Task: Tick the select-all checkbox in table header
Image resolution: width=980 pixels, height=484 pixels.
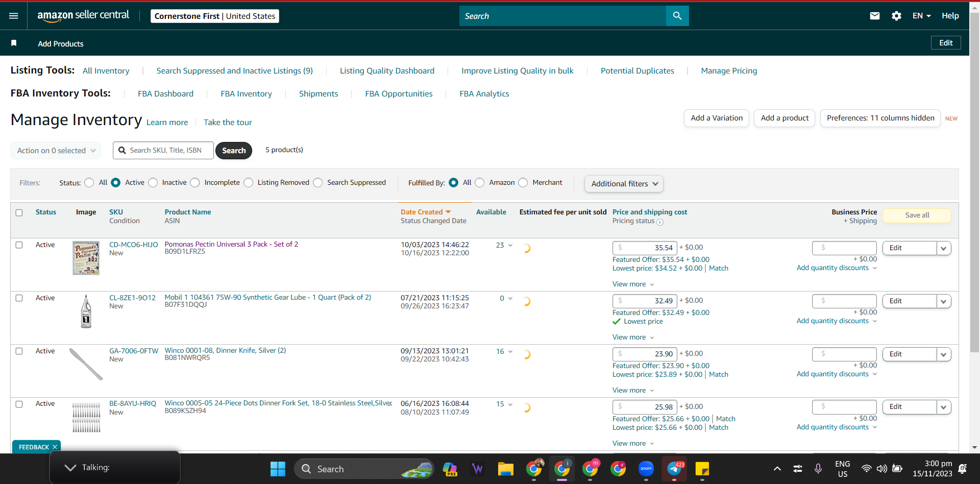Action: 19,213
